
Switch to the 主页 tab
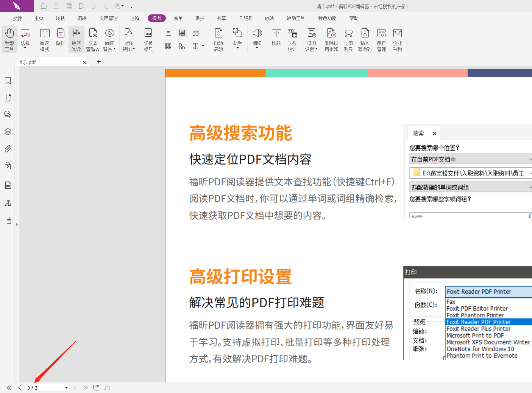pos(39,18)
